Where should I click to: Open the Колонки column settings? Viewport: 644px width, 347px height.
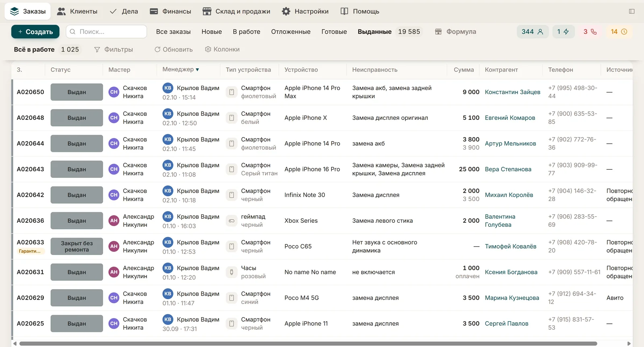click(x=222, y=49)
